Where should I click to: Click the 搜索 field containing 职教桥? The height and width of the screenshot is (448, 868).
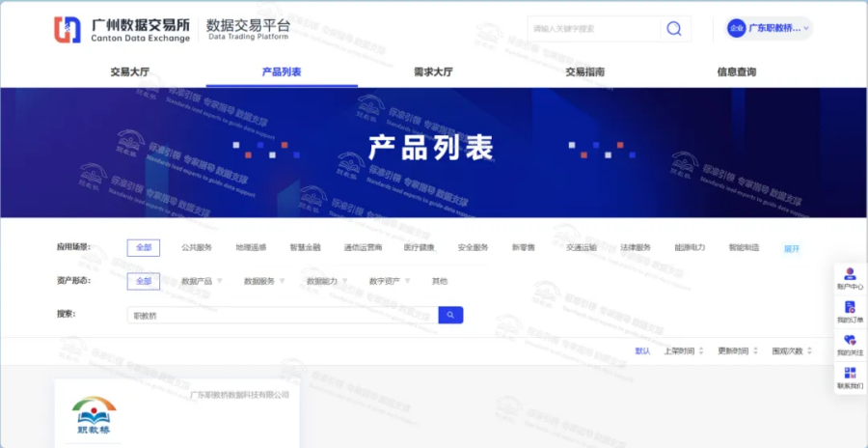[x=283, y=315]
